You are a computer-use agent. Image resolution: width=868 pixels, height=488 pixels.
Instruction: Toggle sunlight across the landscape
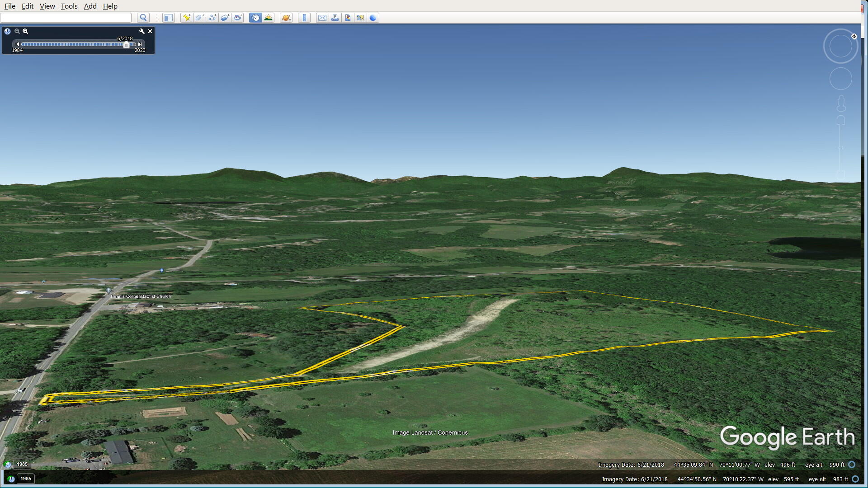(x=269, y=18)
